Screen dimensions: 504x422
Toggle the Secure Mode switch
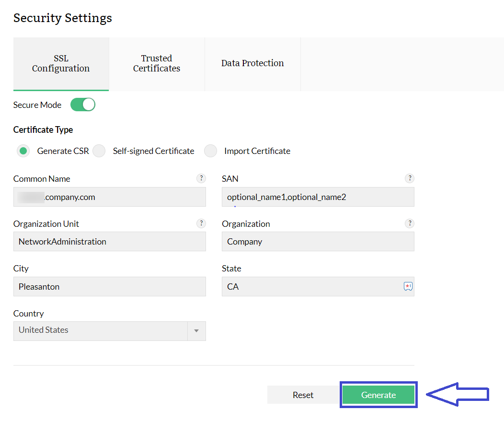pos(83,105)
